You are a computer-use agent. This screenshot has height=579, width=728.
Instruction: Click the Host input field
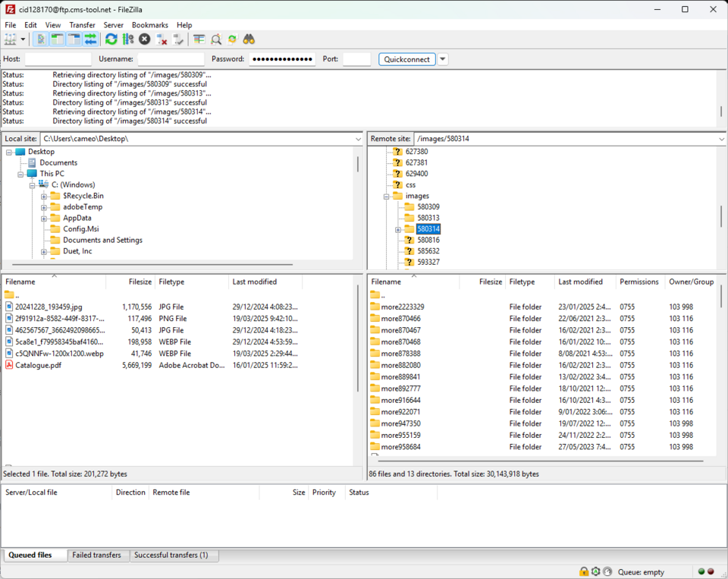tap(58, 59)
